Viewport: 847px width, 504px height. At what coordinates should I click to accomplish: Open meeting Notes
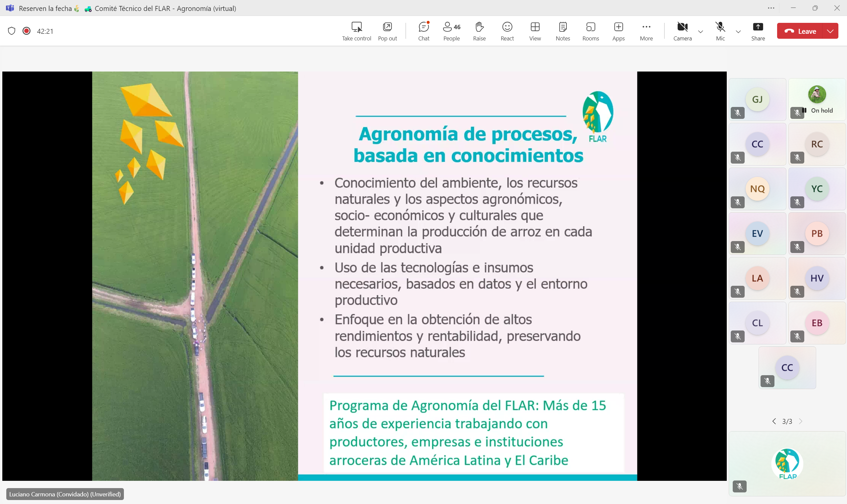[563, 31]
